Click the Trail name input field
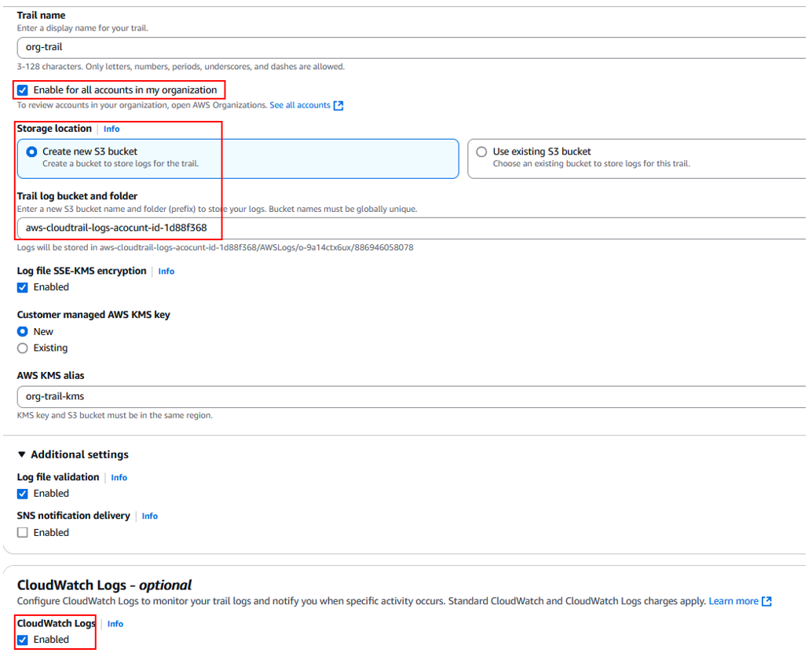This screenshot has height=660, width=812. point(411,47)
